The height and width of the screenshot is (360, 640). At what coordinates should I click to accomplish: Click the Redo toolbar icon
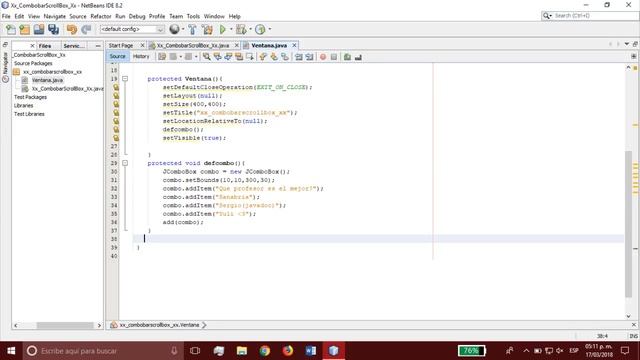click(x=86, y=29)
